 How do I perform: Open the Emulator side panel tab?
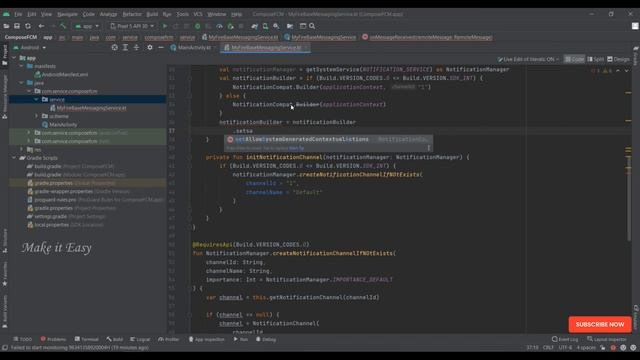(636, 316)
